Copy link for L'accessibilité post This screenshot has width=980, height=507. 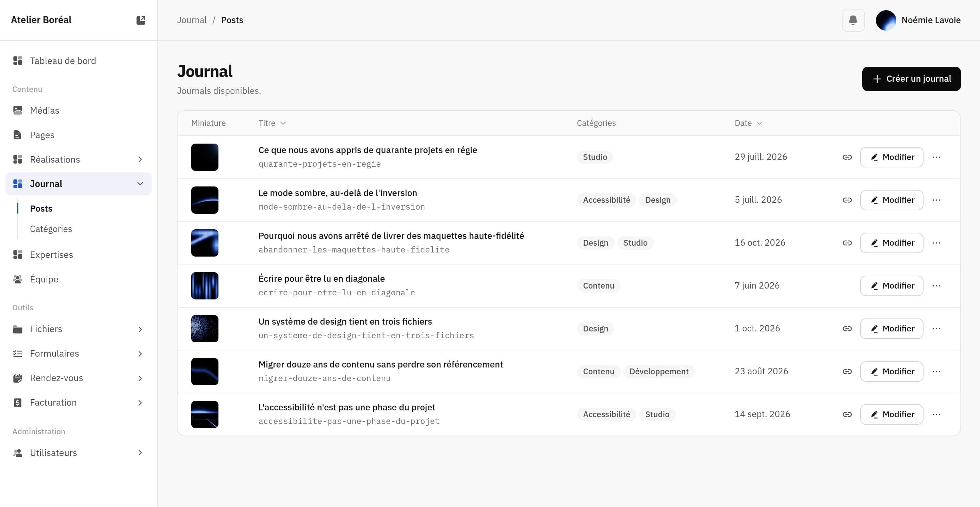pyautogui.click(x=847, y=414)
